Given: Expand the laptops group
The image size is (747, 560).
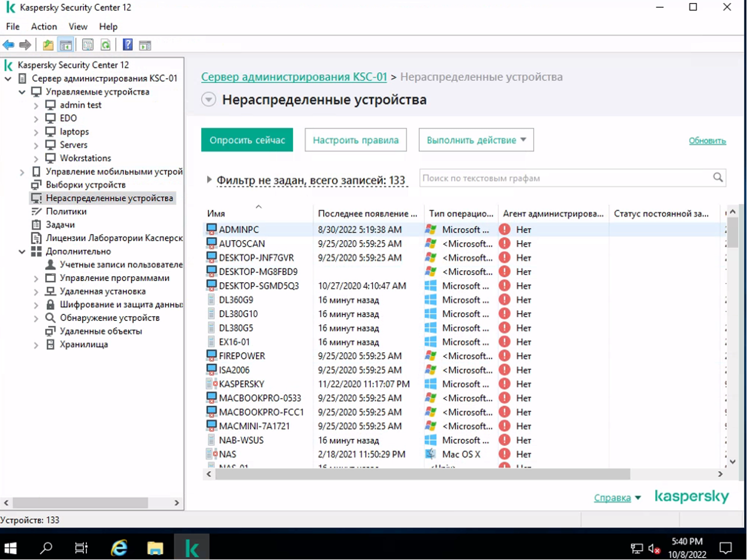Looking at the screenshot, I should 36,132.
